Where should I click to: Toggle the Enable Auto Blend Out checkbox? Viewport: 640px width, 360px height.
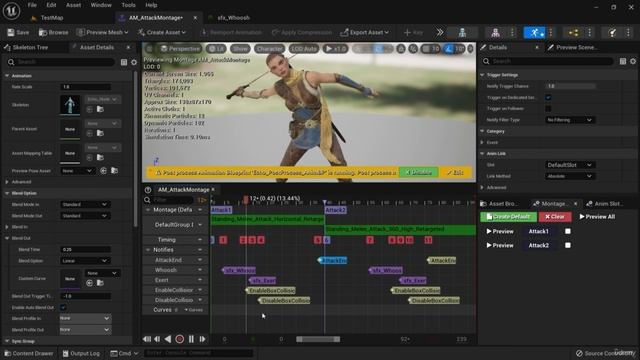[x=63, y=307]
